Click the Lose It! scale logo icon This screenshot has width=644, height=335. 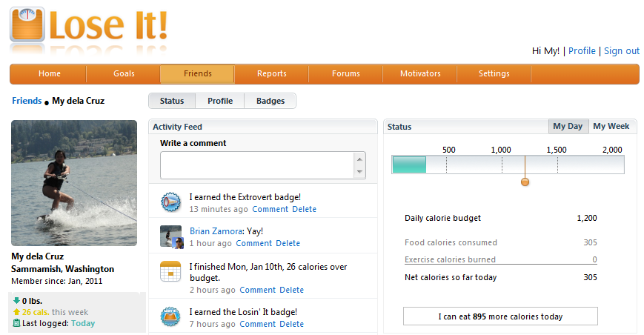pyautogui.click(x=27, y=24)
